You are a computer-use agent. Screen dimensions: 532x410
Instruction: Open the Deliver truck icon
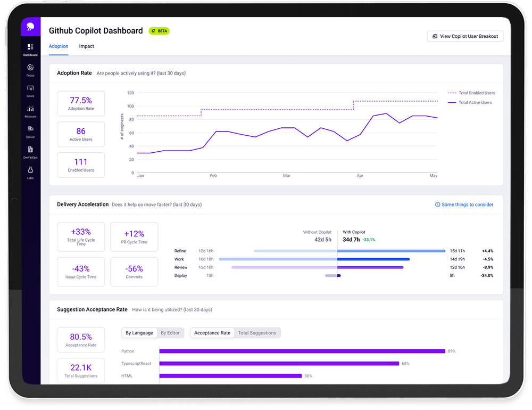[30, 129]
